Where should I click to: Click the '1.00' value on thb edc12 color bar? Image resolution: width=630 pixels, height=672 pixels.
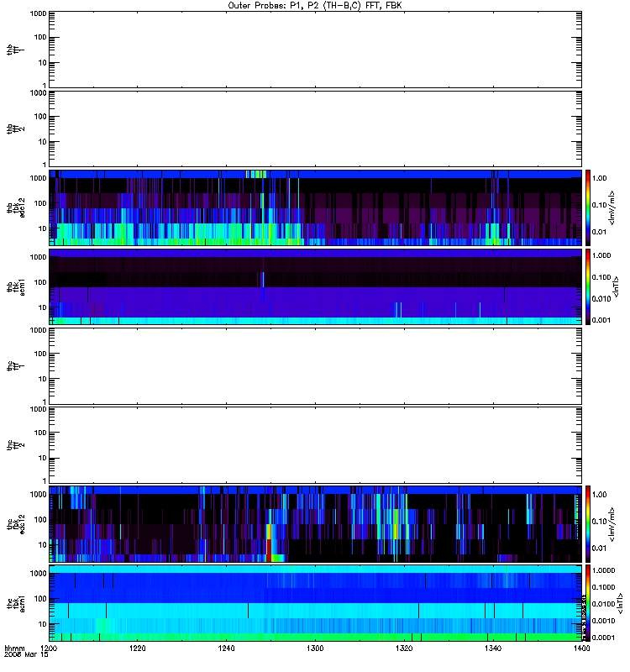click(x=599, y=178)
